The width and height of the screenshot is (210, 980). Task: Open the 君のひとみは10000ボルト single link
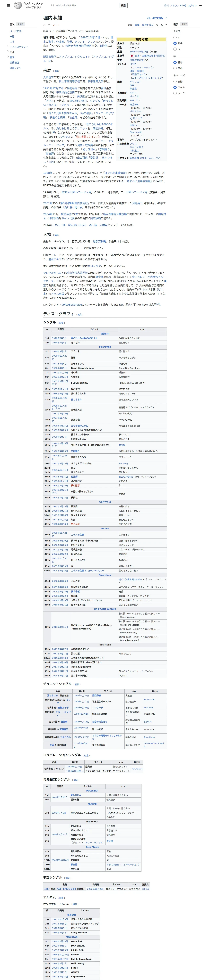[84, 338]
